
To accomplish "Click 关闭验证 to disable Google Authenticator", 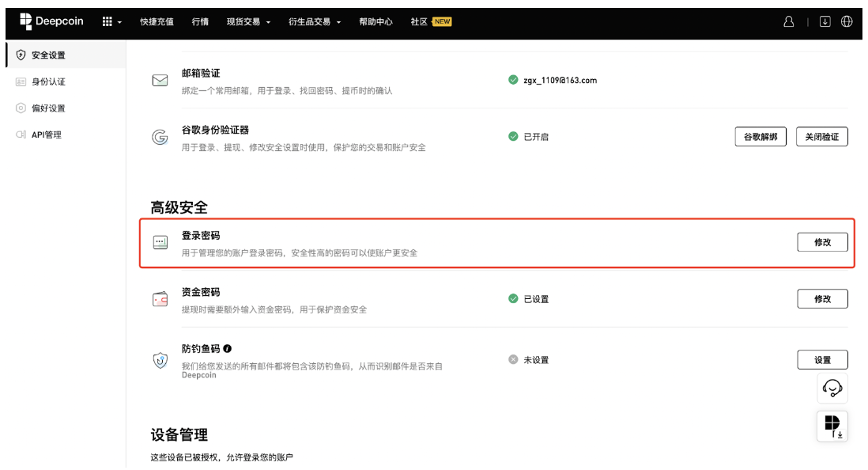I will 821,137.
